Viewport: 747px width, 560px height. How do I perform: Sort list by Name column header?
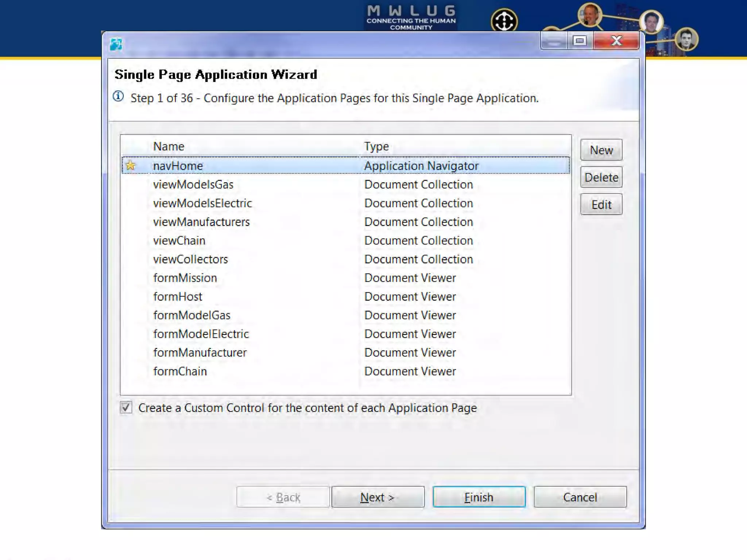tap(169, 146)
